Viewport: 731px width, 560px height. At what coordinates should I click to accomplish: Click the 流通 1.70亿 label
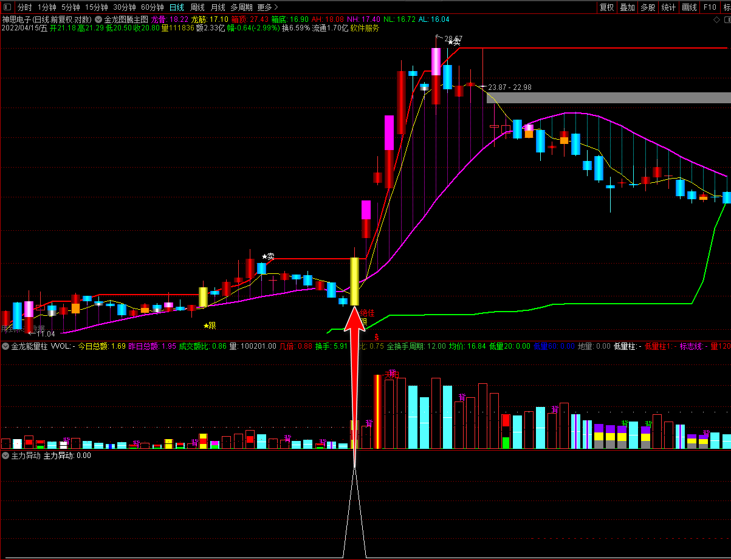tap(331, 28)
